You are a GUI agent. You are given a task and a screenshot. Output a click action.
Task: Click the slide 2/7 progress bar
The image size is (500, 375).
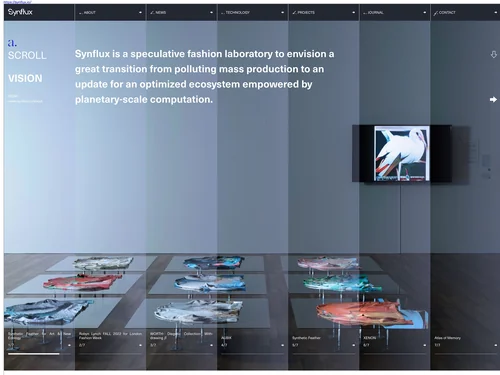point(110,354)
